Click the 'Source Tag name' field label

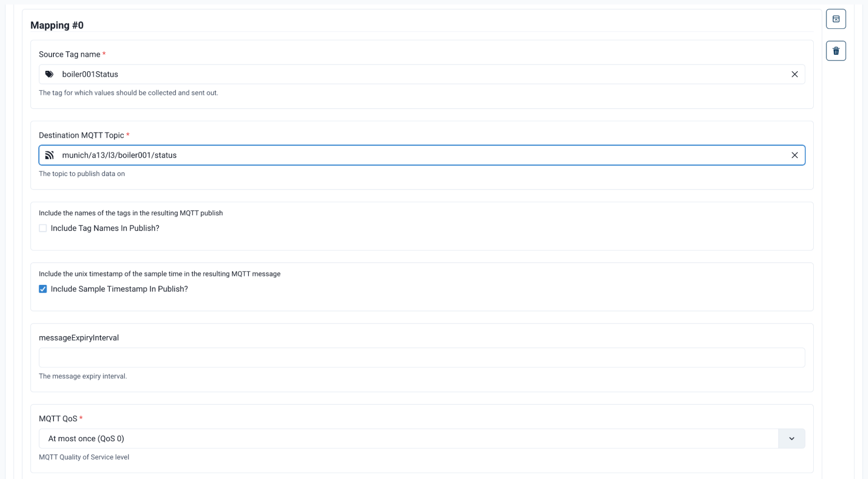(69, 54)
